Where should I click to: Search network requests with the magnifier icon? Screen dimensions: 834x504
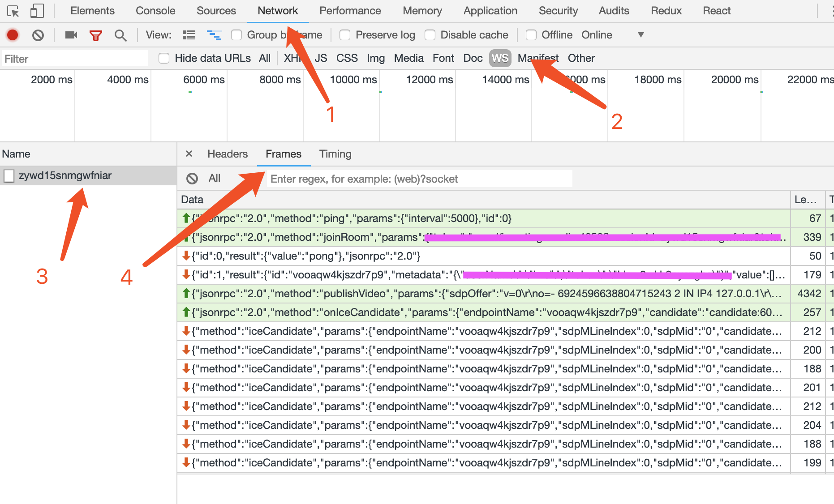[120, 35]
